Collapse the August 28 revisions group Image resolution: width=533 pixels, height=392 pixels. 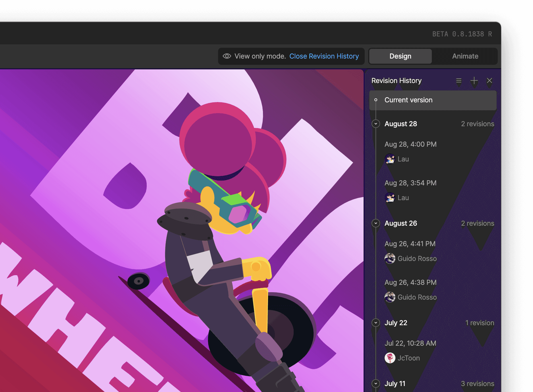pyautogui.click(x=376, y=124)
